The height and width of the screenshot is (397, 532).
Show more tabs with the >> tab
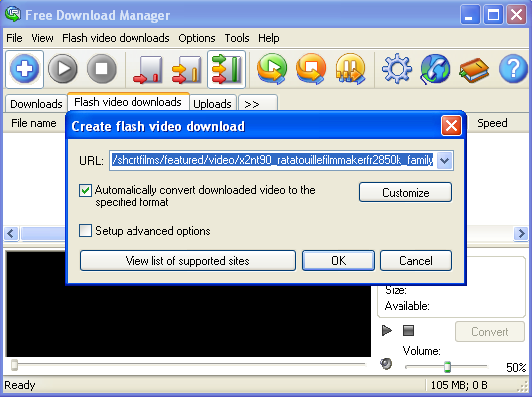258,103
